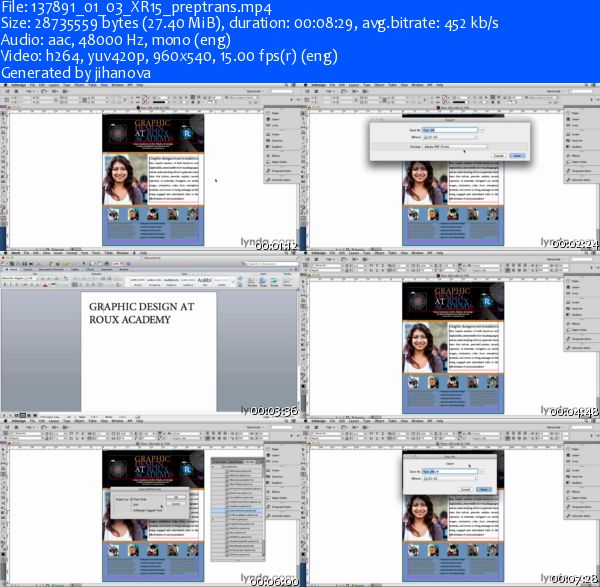Click Save in 00:02:24 Export dialog

(x=517, y=155)
